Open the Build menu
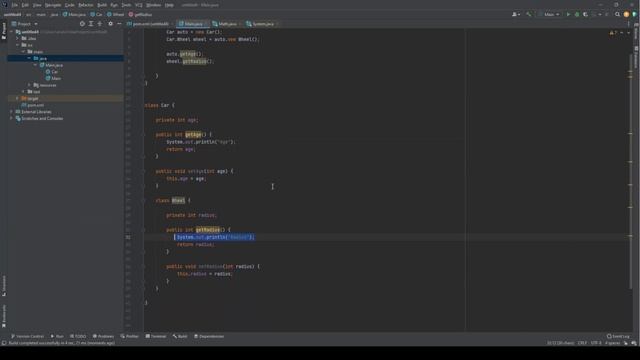The image size is (640, 360). coord(102,5)
